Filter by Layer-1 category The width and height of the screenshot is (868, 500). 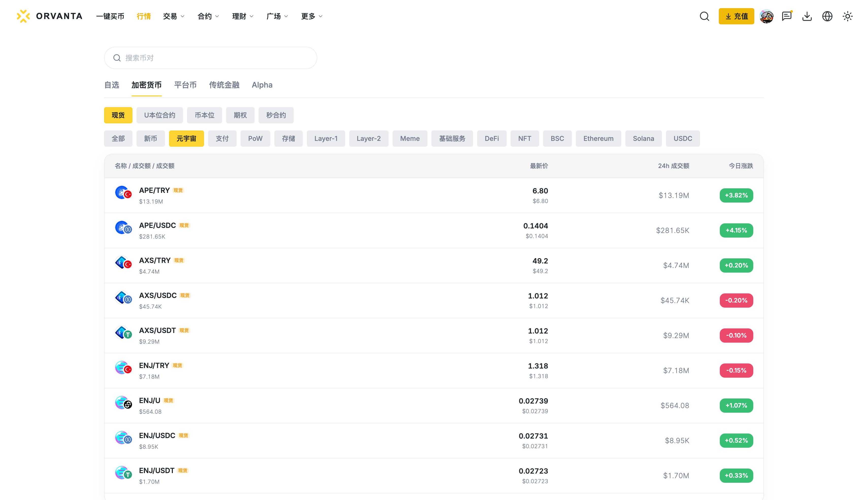pos(326,138)
